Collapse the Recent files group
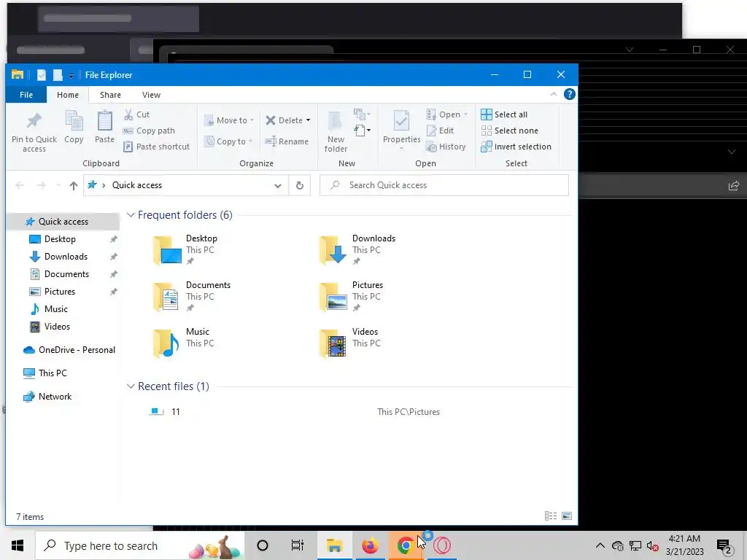747x560 pixels. tap(131, 386)
